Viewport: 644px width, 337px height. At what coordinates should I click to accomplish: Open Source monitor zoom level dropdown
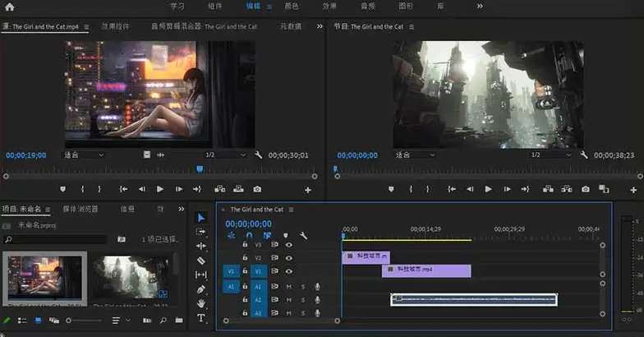coord(84,155)
